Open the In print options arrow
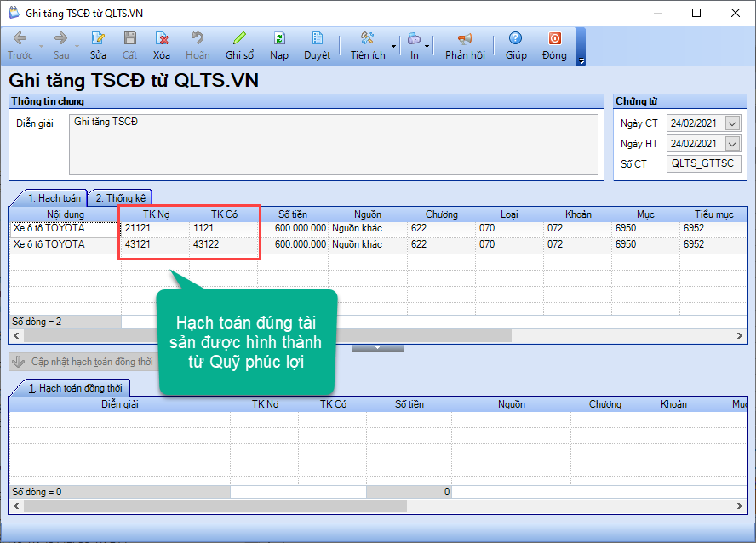Image resolution: width=756 pixels, height=543 pixels. (x=427, y=46)
